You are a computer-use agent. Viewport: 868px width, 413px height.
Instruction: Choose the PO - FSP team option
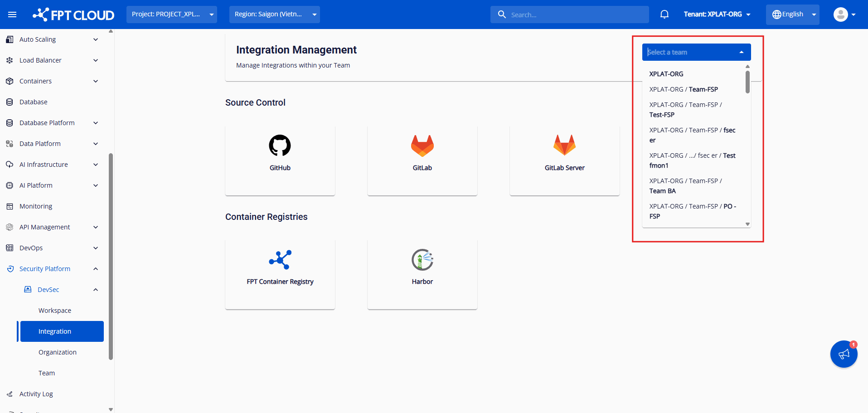(x=693, y=211)
